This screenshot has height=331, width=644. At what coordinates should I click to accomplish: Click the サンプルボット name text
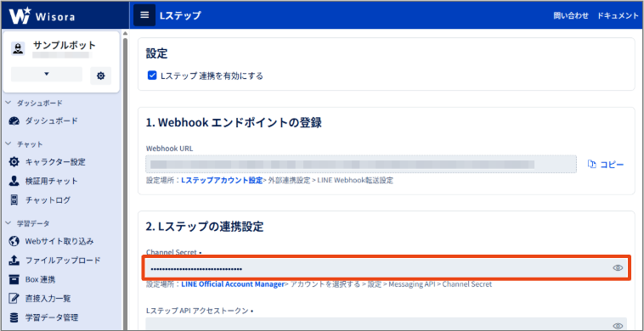click(64, 45)
